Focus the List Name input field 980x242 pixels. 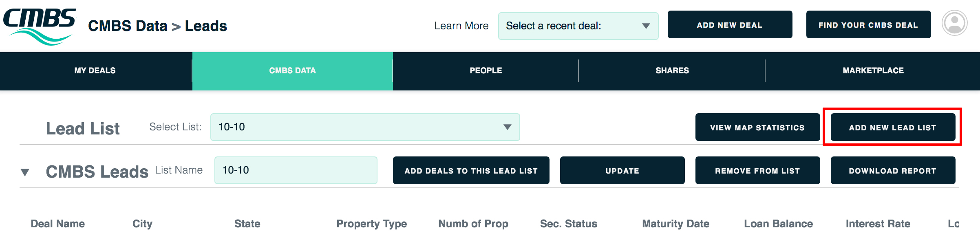click(x=296, y=170)
